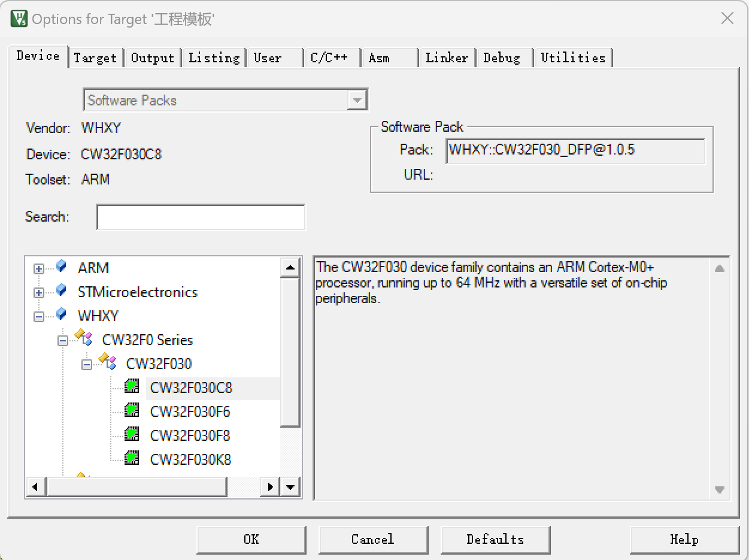Click the Toolset value ARM
749x560 pixels.
click(x=95, y=180)
